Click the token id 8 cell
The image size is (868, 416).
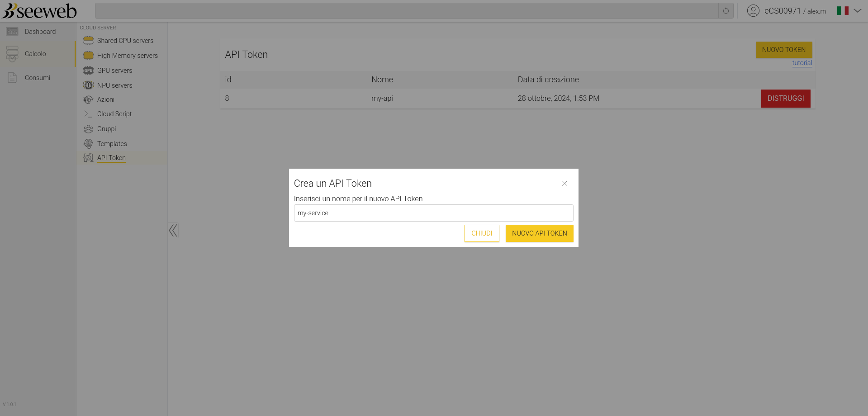point(227,99)
